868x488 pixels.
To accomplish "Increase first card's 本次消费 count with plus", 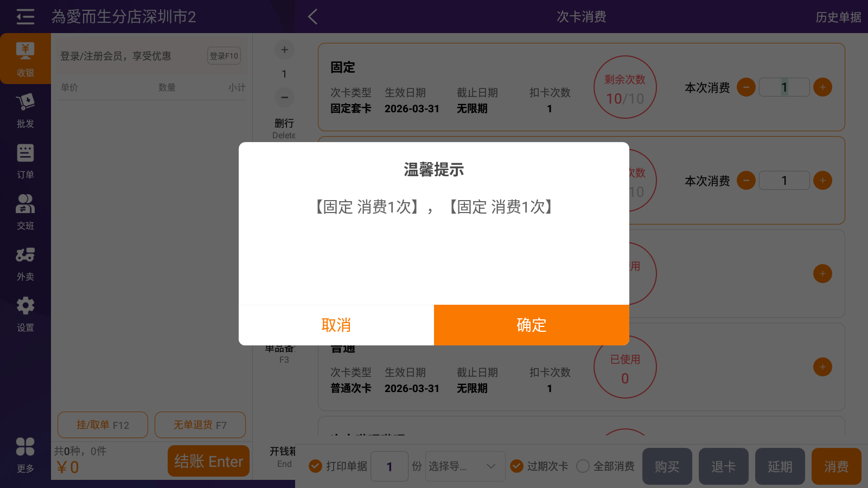I will tap(822, 87).
